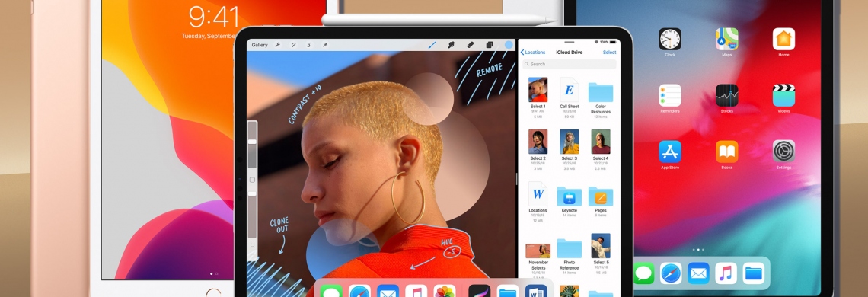Open Settings app on right iPad

(783, 155)
